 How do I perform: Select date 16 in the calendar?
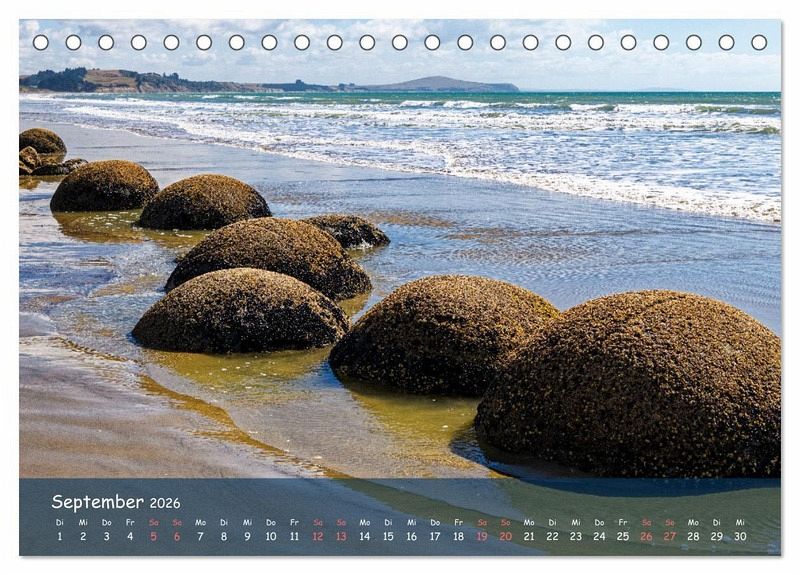click(412, 537)
